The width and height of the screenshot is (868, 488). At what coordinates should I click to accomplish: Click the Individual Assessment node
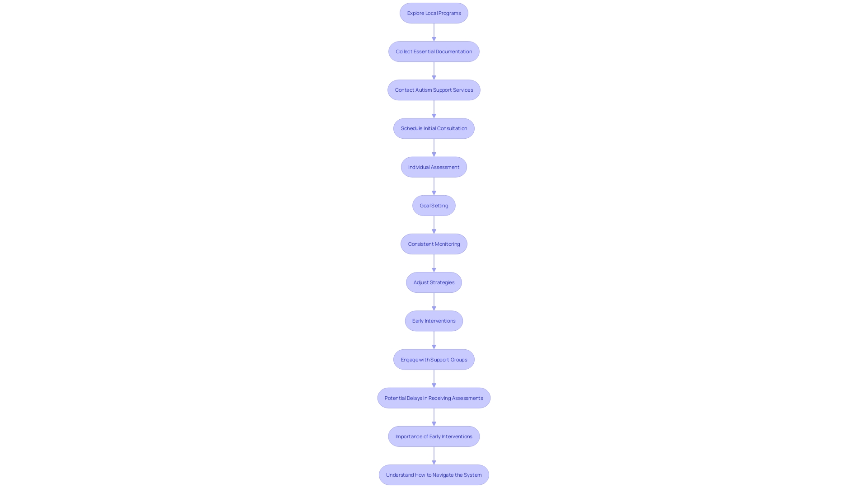434,166
